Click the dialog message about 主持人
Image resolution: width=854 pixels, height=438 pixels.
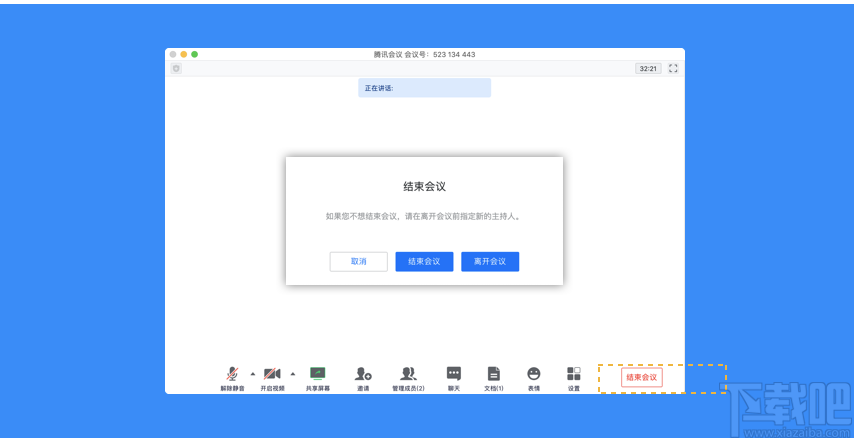point(424,216)
